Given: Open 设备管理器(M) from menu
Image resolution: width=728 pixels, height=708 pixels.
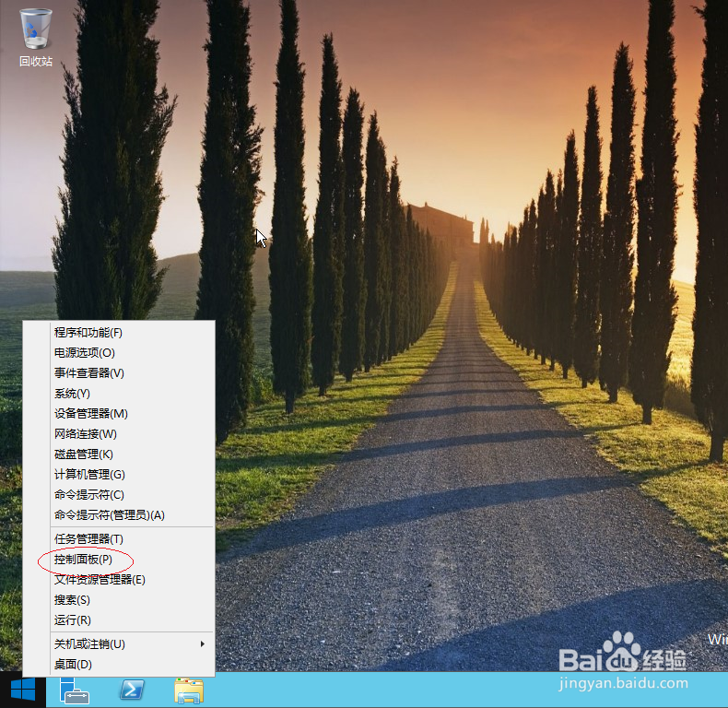Looking at the screenshot, I should click(119, 414).
